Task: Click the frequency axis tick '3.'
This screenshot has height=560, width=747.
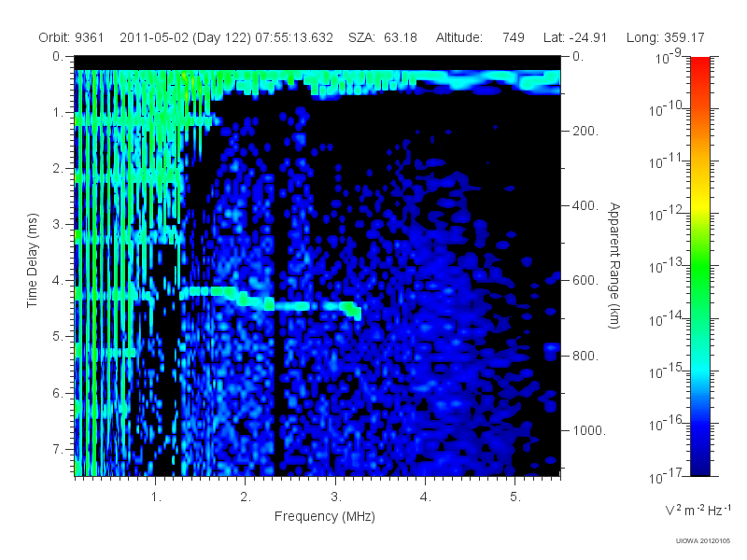Action: (x=336, y=497)
